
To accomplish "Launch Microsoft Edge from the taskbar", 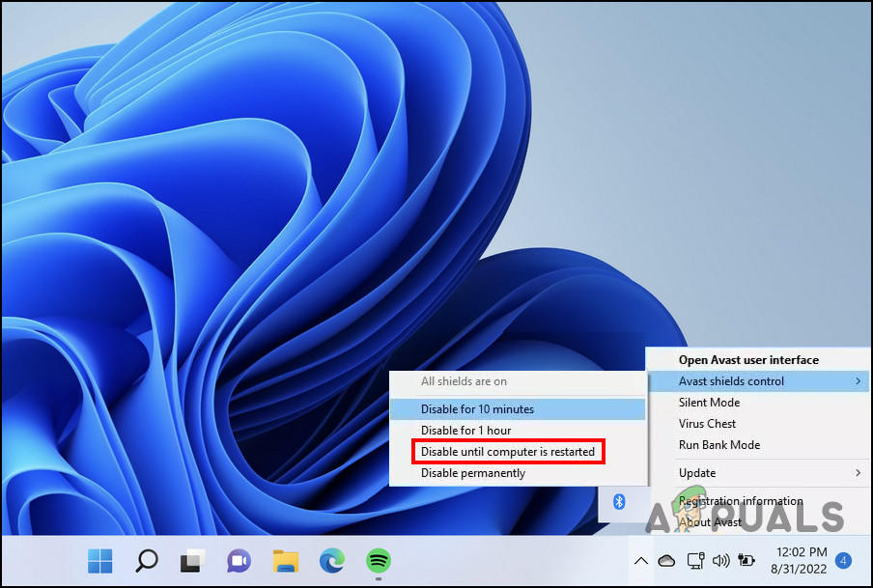I will click(x=331, y=560).
